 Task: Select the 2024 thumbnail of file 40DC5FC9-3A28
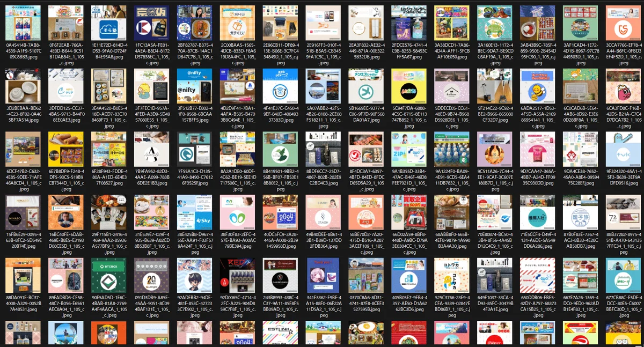coord(281,212)
